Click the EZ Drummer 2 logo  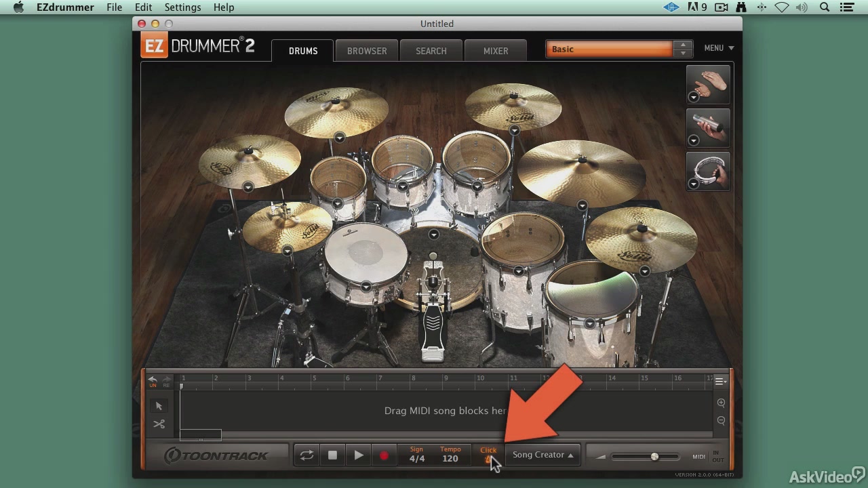(x=198, y=46)
